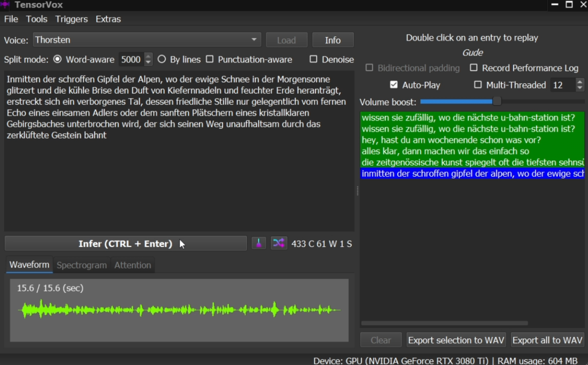
Task: Enable Bidirectional padding
Action: click(x=369, y=67)
